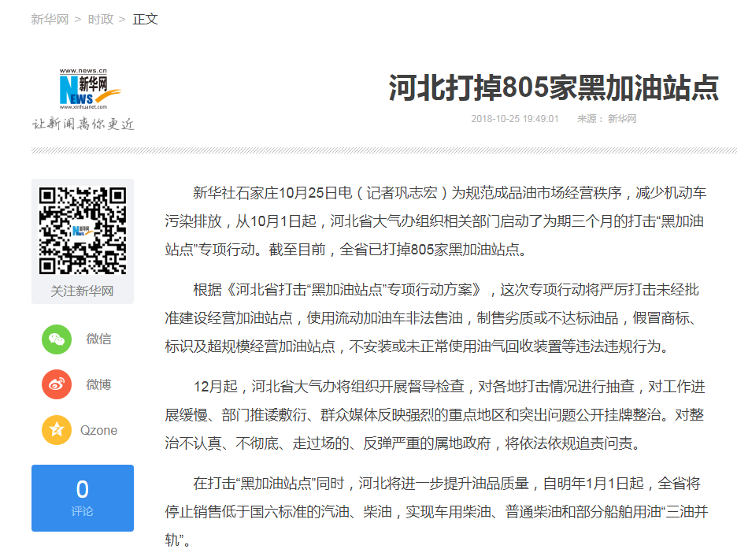737x560 pixels.
Task: Click the 来源：新华网 source link
Action: (x=606, y=119)
